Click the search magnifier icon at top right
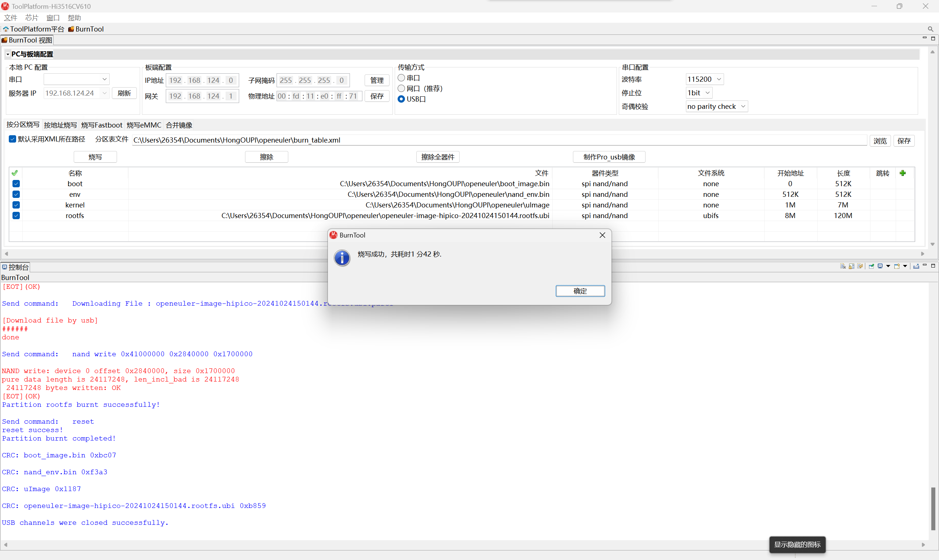Screen dimensions: 939x560 click(x=930, y=29)
